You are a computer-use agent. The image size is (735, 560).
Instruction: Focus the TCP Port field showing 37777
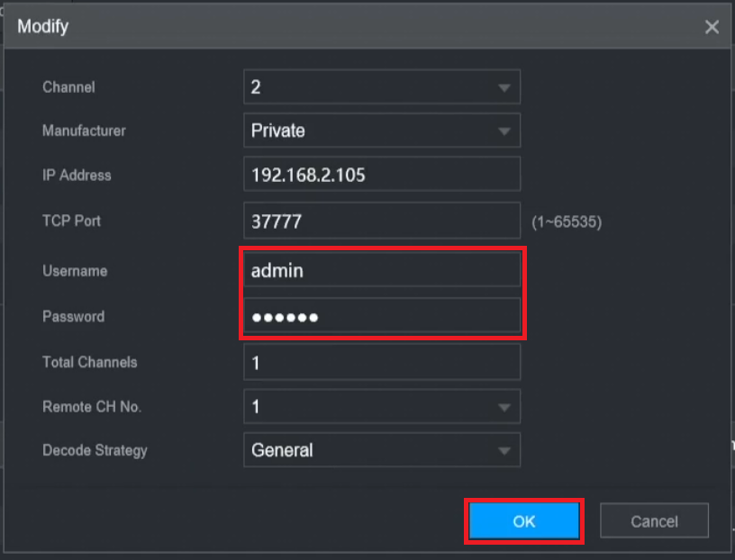click(381, 221)
